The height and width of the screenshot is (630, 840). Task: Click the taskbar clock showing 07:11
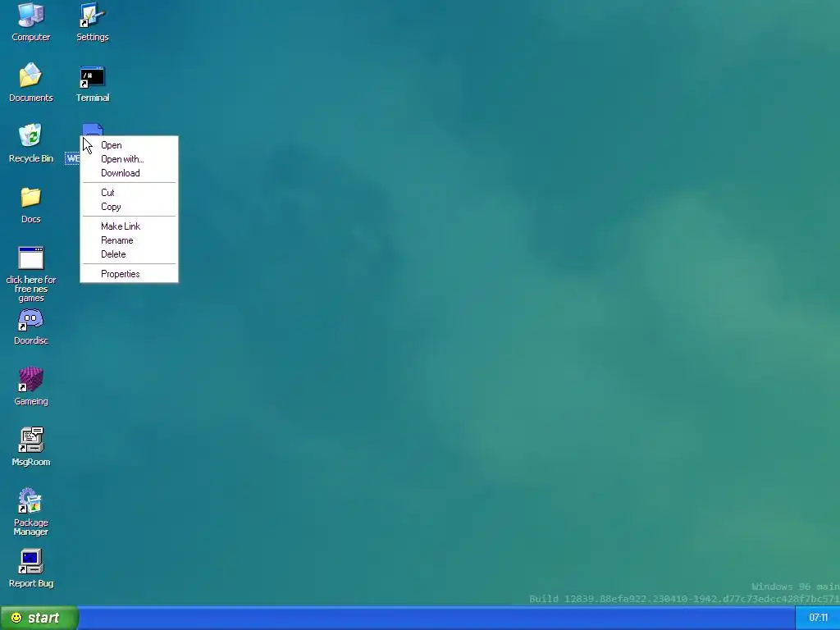pyautogui.click(x=818, y=618)
